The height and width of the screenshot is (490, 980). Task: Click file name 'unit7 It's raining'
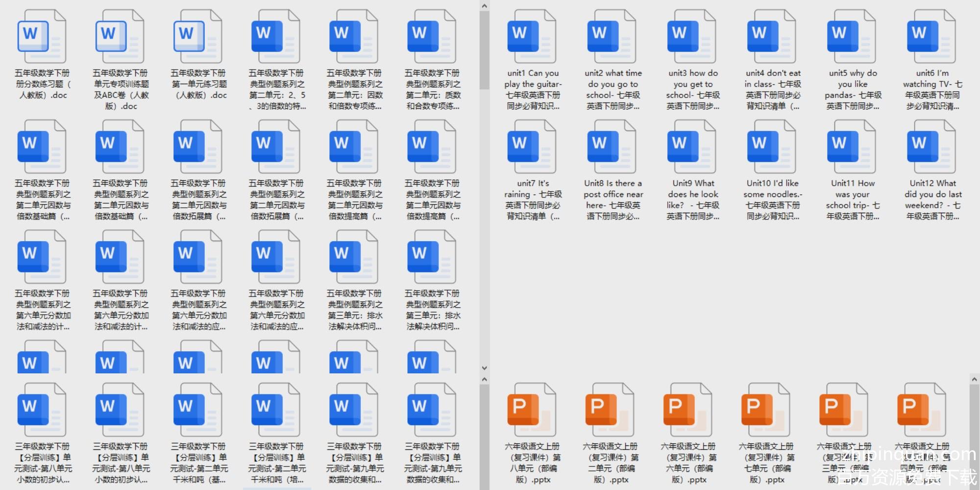(533, 200)
